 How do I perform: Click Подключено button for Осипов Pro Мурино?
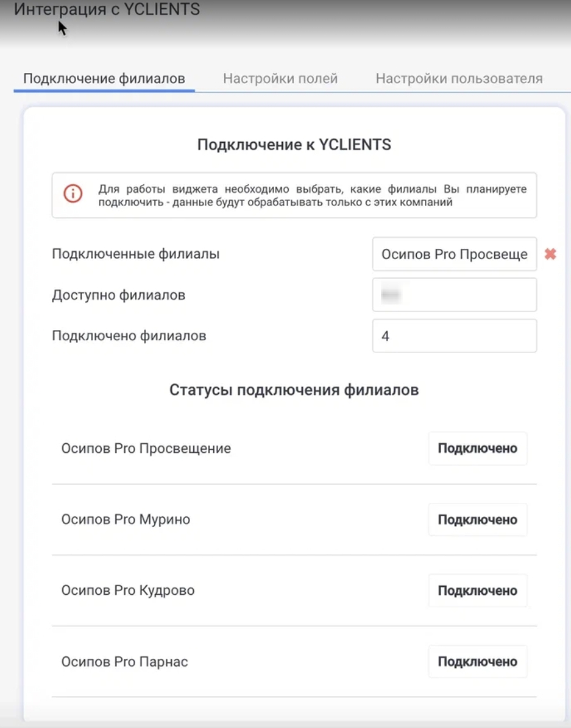(x=477, y=519)
